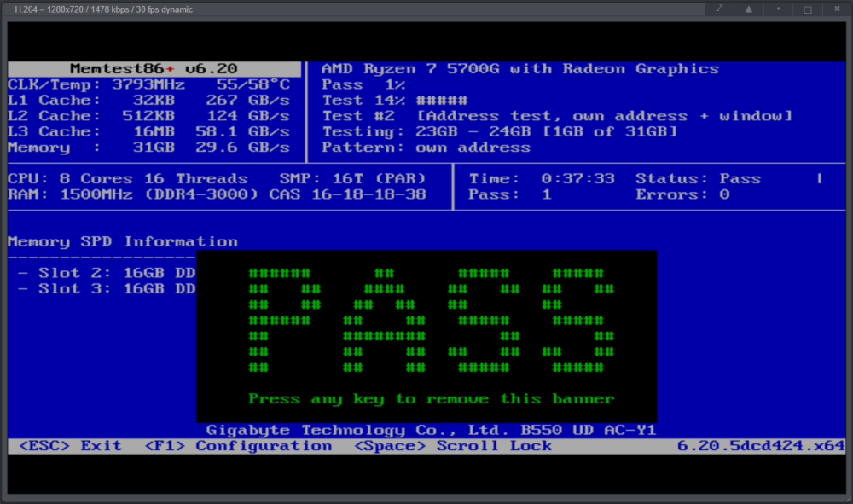This screenshot has width=853, height=504.
Task: Click the "<Space> Scroll Lock" footer option
Action: (x=453, y=446)
